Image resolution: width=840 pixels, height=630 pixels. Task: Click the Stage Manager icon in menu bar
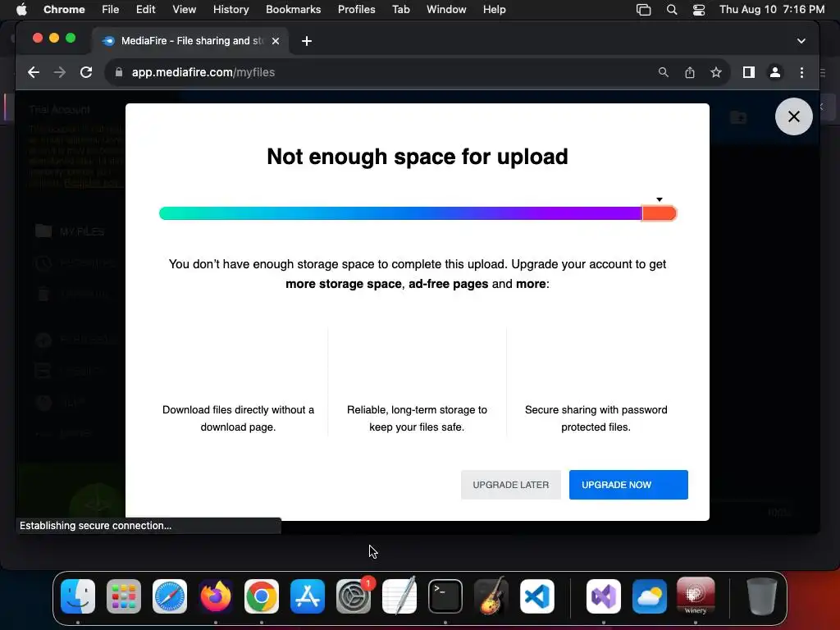click(643, 10)
